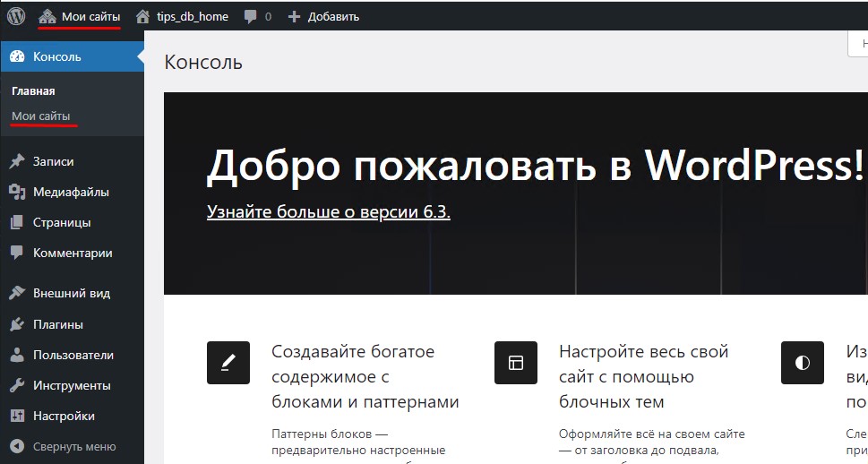
Task: Click the Настройки settings icon
Action: (x=16, y=416)
